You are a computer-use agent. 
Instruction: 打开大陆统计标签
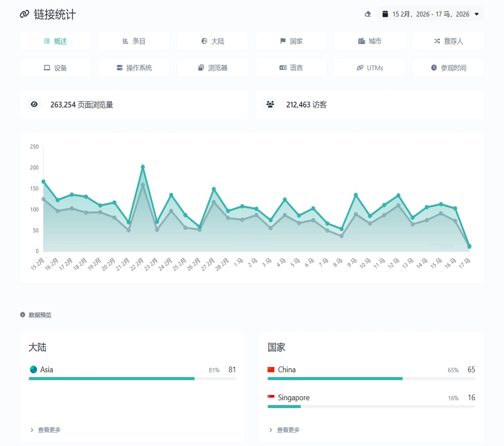coord(212,41)
